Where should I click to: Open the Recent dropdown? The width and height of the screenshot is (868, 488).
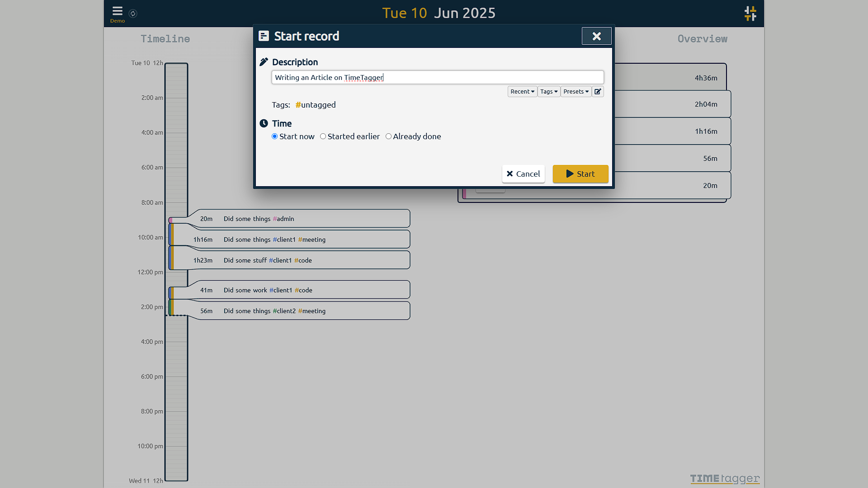tap(522, 92)
